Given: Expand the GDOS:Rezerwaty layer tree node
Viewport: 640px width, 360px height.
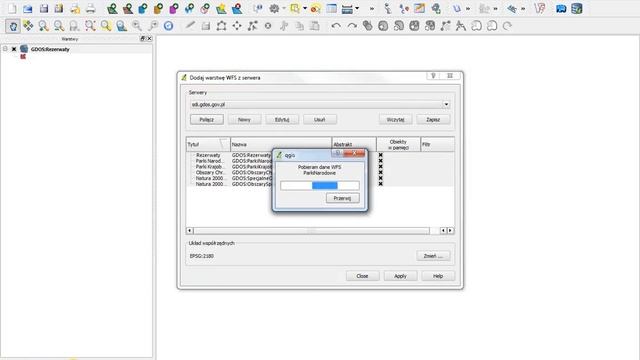Looking at the screenshot, I should click(x=5, y=49).
